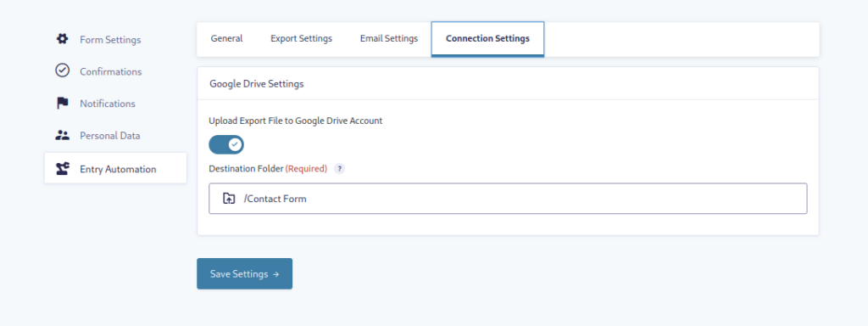
Task: Click the Form Settings gear icon
Action: coord(62,39)
